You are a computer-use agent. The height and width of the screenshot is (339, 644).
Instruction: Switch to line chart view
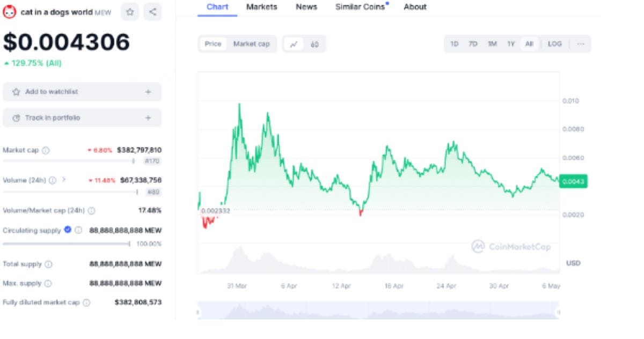coord(294,44)
